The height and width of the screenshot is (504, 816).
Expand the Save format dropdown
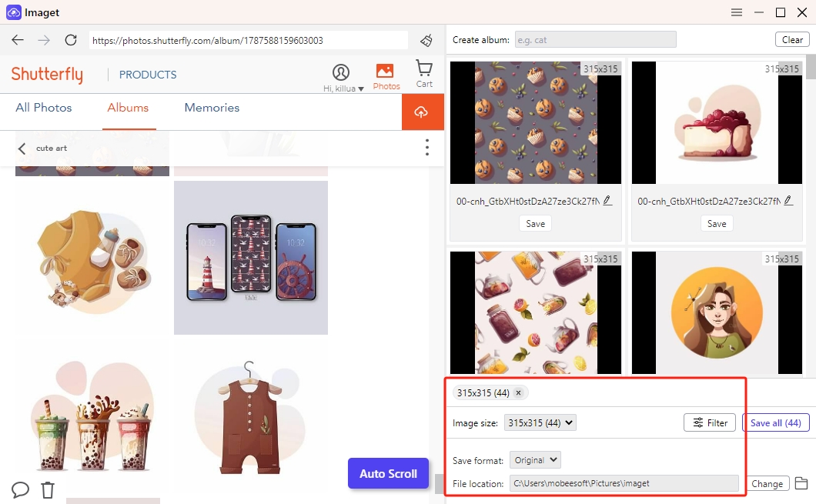[x=535, y=460]
